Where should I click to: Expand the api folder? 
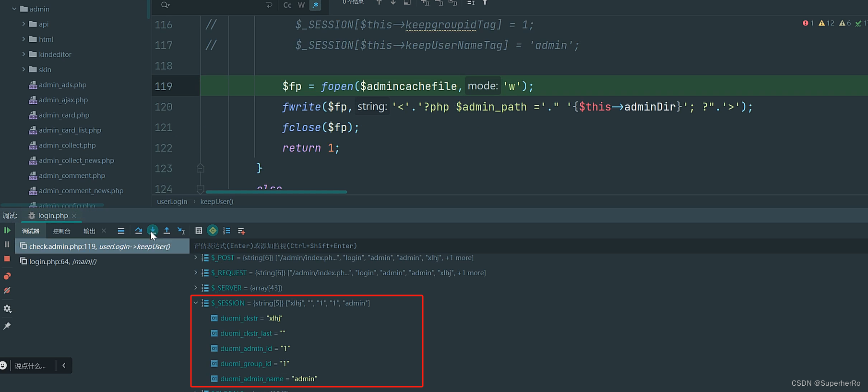[24, 24]
